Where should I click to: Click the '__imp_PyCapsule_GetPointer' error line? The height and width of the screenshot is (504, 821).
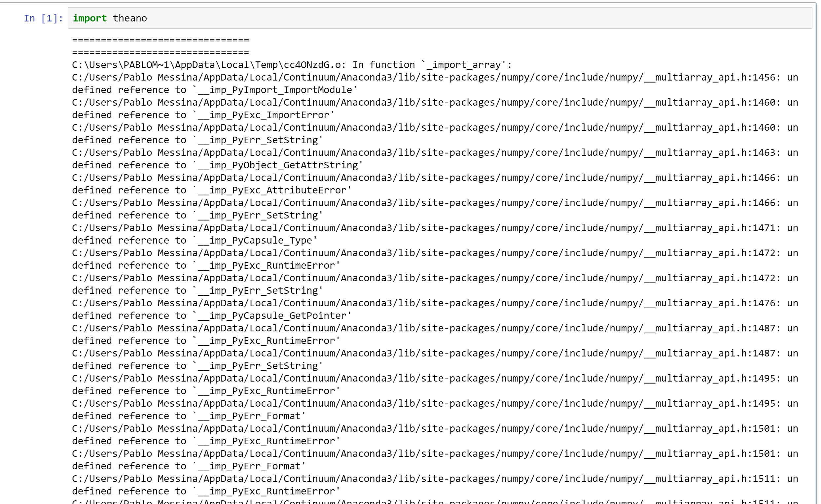[x=212, y=315]
